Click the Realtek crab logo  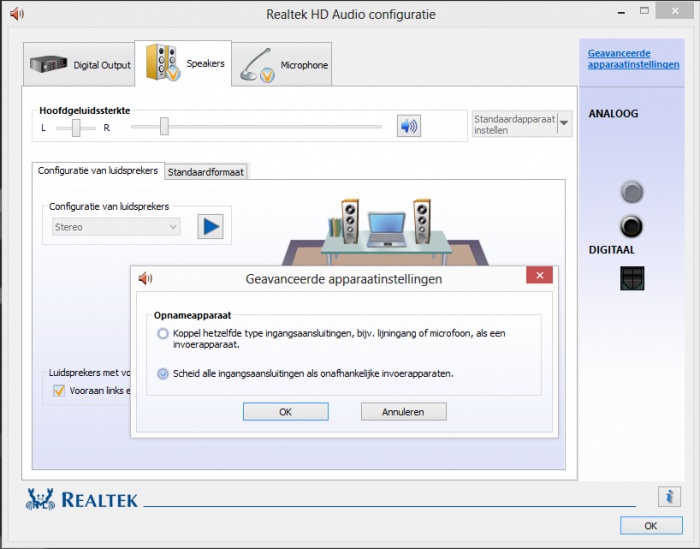40,499
